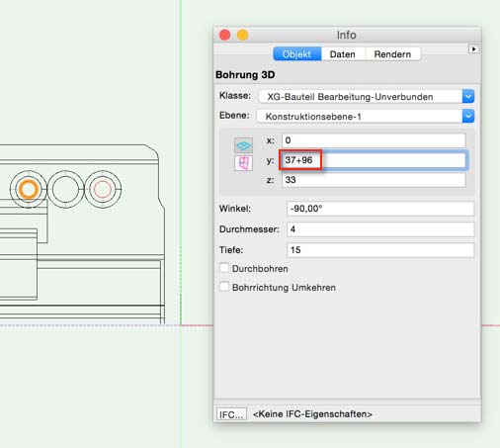This screenshot has height=448, width=500.
Task: Select the middle drill hole circle
Action: click(65, 189)
